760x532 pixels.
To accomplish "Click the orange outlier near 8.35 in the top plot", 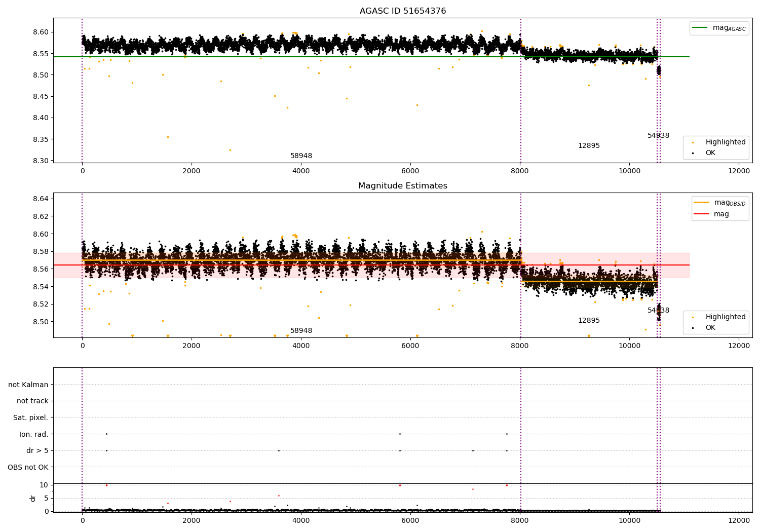I will tap(168, 137).
